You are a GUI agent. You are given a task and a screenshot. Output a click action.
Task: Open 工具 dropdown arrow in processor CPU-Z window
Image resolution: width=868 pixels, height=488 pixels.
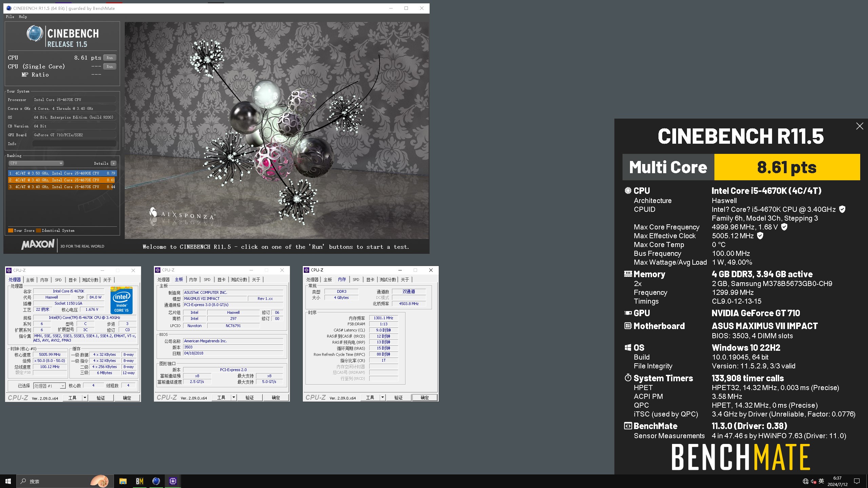point(85,398)
